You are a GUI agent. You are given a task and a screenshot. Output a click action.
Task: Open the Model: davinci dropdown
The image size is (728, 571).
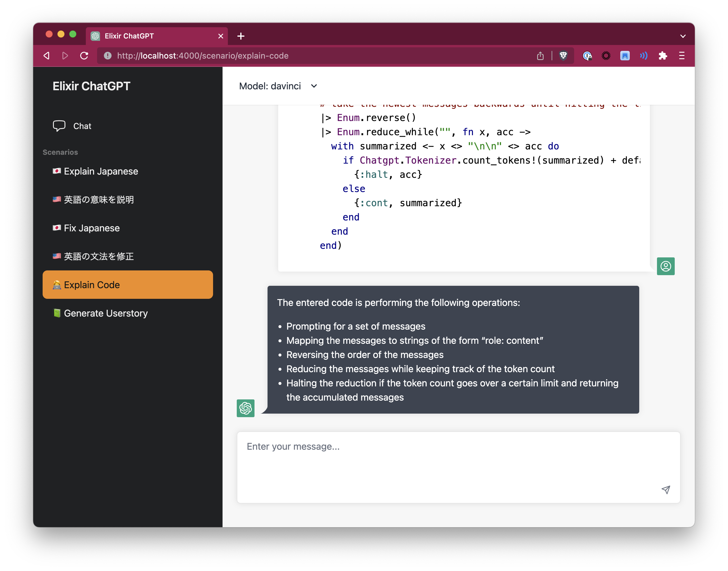pyautogui.click(x=278, y=86)
